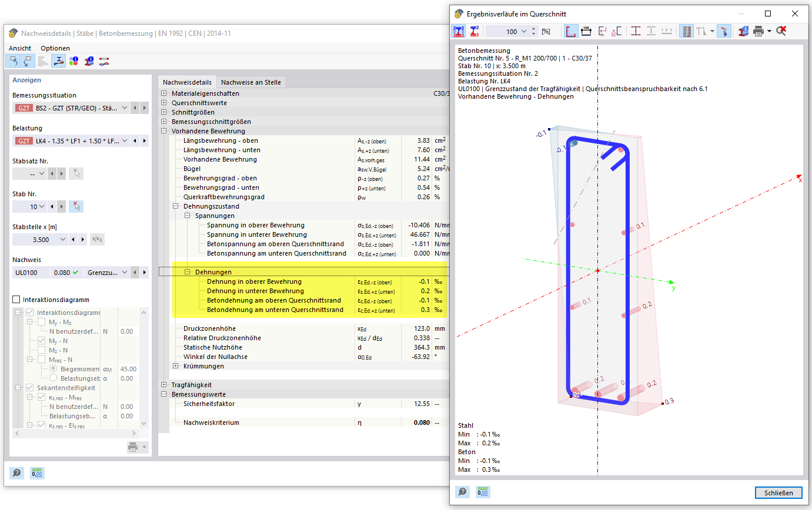The image size is (812, 510).
Task: Toggle the My - N checkbox
Action: point(41,341)
